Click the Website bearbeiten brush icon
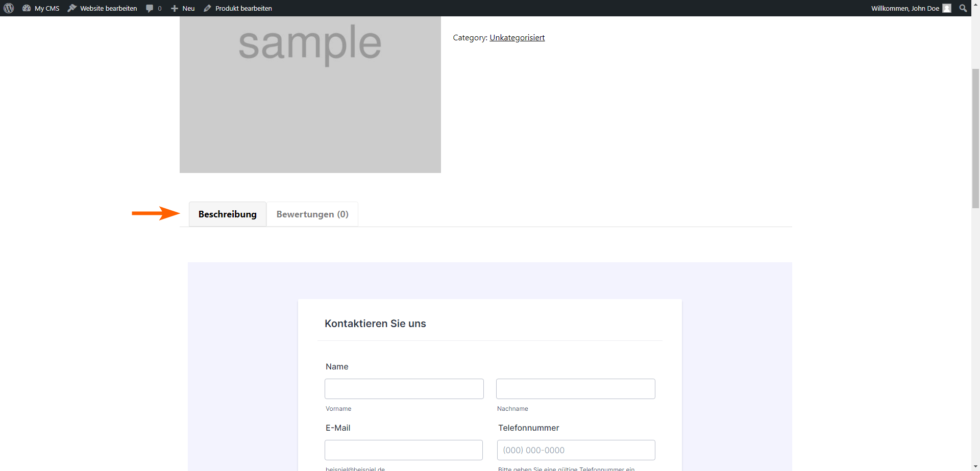980x471 pixels. (71, 8)
